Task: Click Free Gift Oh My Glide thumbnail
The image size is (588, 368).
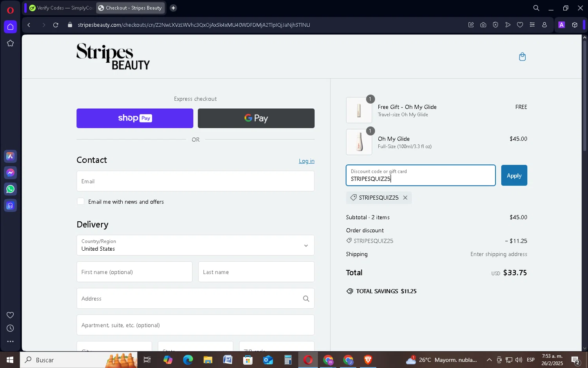Action: [359, 110]
